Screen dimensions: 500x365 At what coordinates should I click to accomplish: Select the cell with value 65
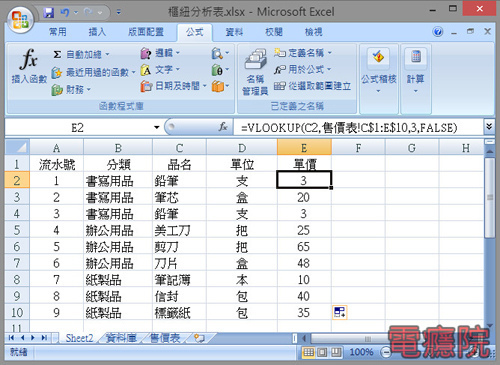pyautogui.click(x=304, y=247)
